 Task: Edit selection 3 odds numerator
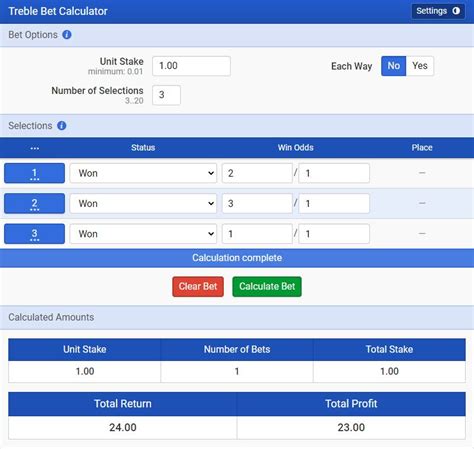257,234
